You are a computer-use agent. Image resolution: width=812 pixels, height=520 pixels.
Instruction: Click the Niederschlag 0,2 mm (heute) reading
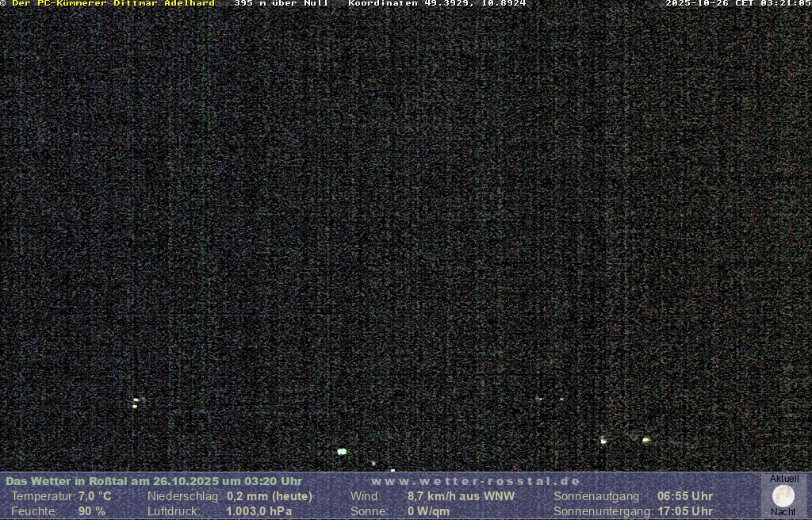click(270, 496)
